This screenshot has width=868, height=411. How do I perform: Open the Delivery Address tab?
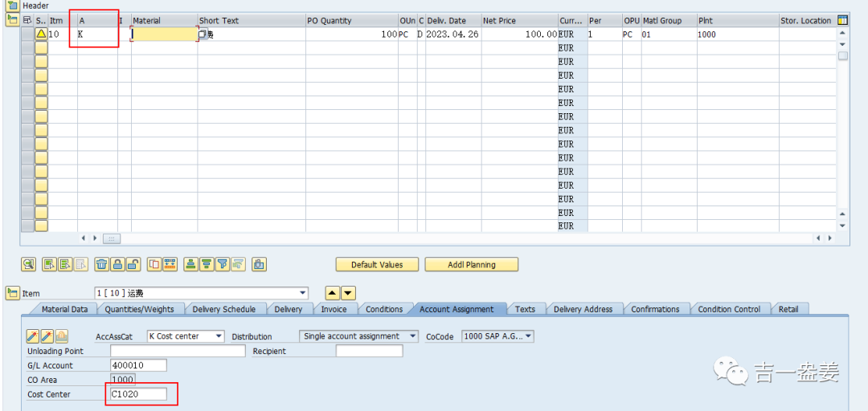click(583, 309)
